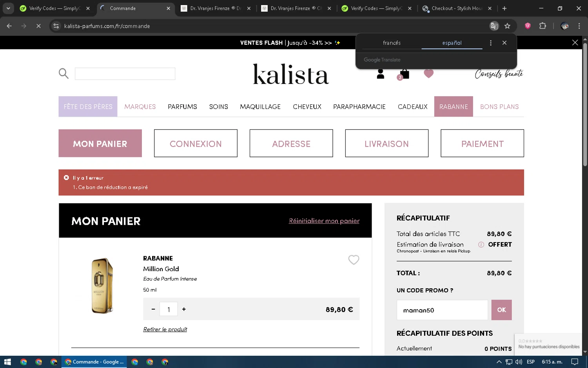This screenshot has height=368, width=588.
Task: Apply promo code with OK button
Action: pos(501,310)
